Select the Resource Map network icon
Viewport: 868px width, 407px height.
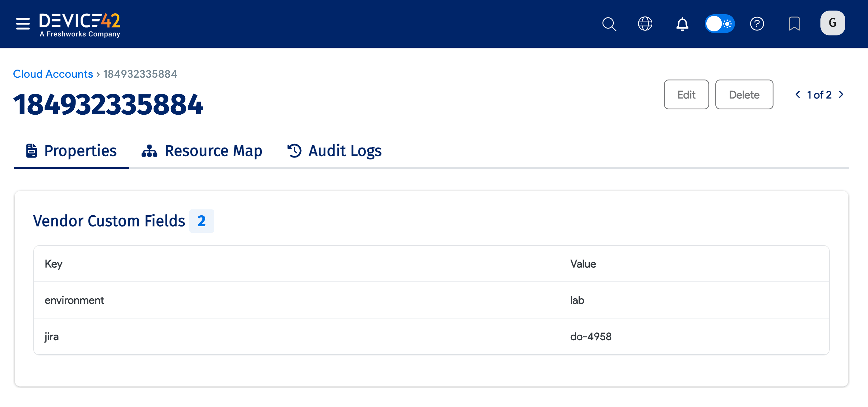click(149, 150)
